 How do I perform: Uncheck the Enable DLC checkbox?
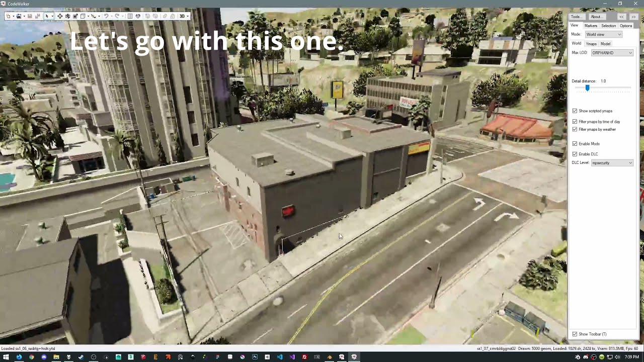(575, 154)
